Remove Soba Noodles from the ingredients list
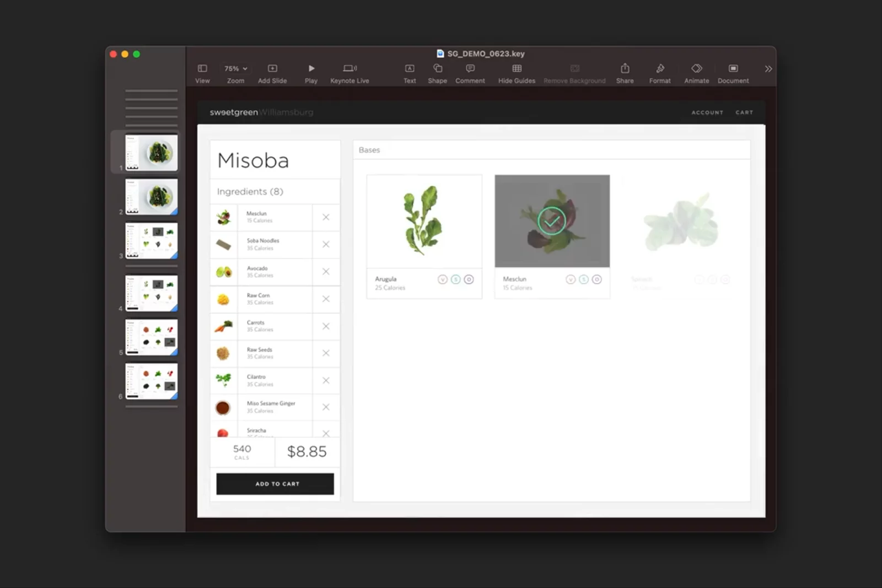The width and height of the screenshot is (882, 588). [326, 244]
